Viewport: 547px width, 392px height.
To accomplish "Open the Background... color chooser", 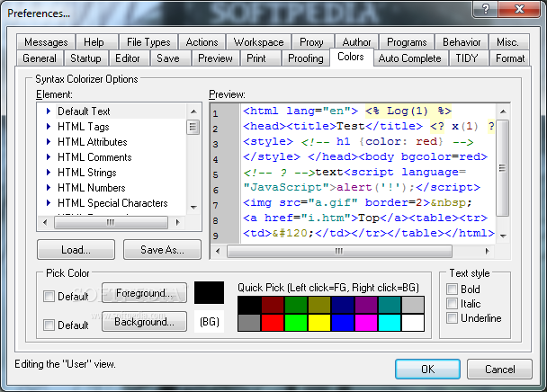I will (x=144, y=322).
